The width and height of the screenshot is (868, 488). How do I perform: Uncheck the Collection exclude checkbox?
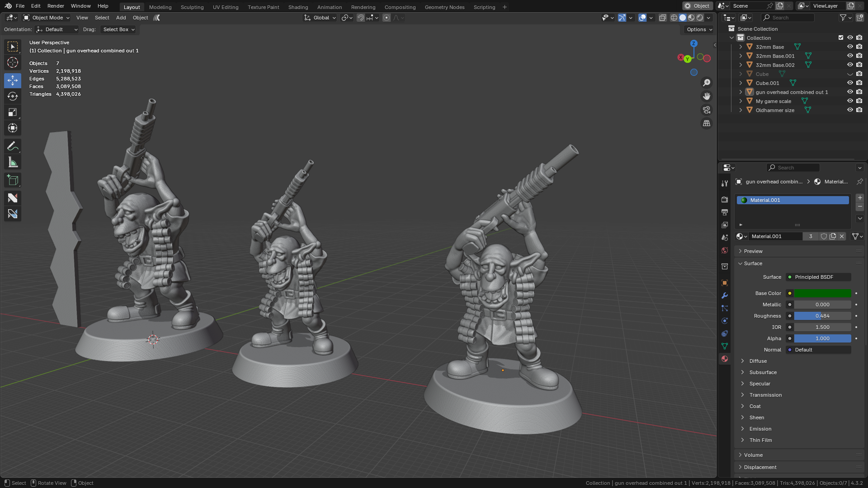click(x=841, y=38)
